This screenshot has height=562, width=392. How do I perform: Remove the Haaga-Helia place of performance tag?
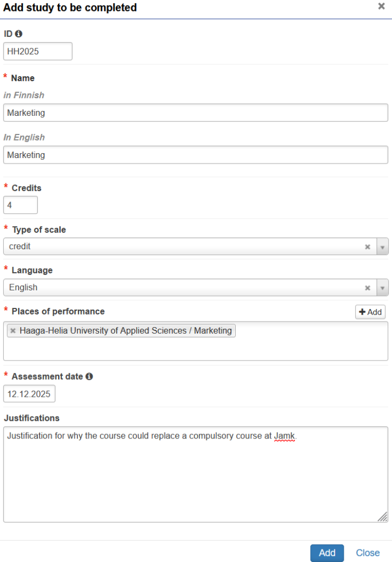pyautogui.click(x=13, y=330)
